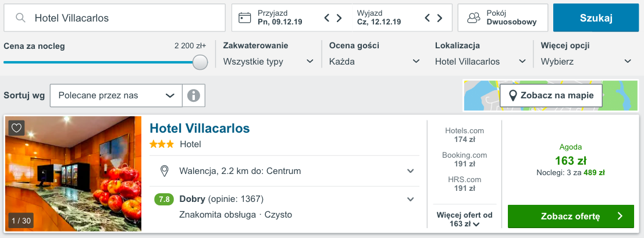The height and width of the screenshot is (238, 644).
Task: Move departure date back one day
Action: [427, 17]
